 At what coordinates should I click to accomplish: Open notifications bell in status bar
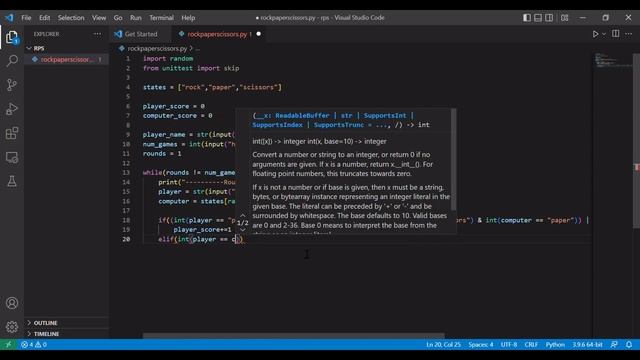point(629,344)
